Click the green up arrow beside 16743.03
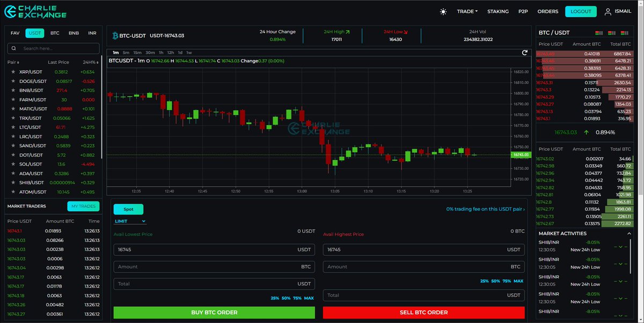 pos(586,132)
